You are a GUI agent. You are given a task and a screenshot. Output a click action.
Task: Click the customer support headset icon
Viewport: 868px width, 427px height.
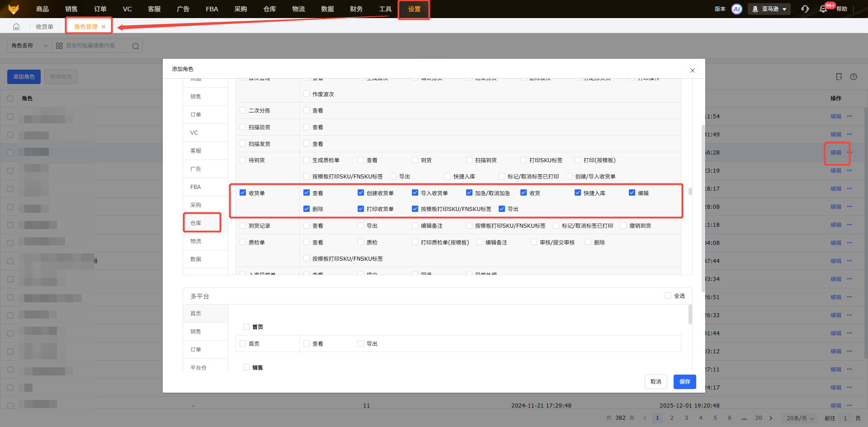805,9
